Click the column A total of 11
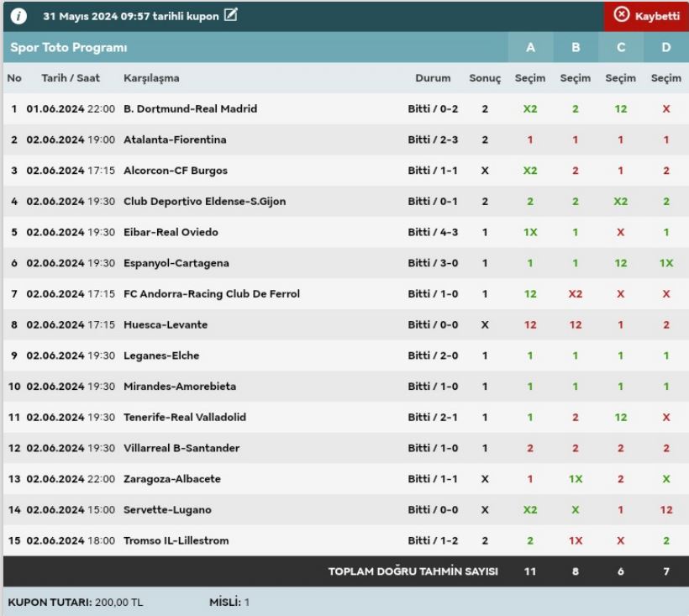The height and width of the screenshot is (616, 689). click(530, 571)
